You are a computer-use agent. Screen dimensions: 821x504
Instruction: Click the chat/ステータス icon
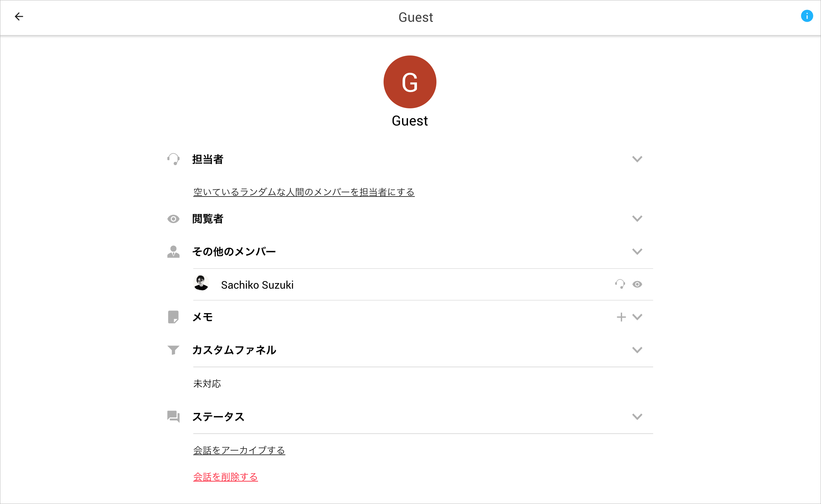point(173,417)
